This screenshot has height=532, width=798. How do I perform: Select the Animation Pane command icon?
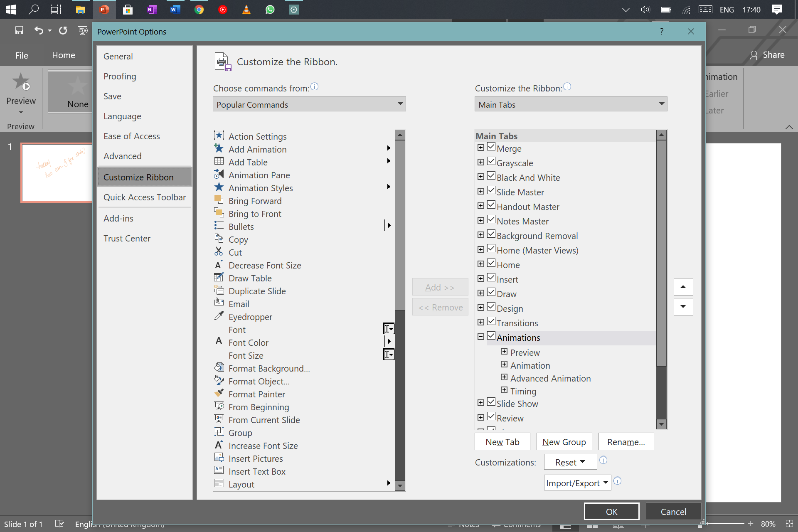click(219, 174)
